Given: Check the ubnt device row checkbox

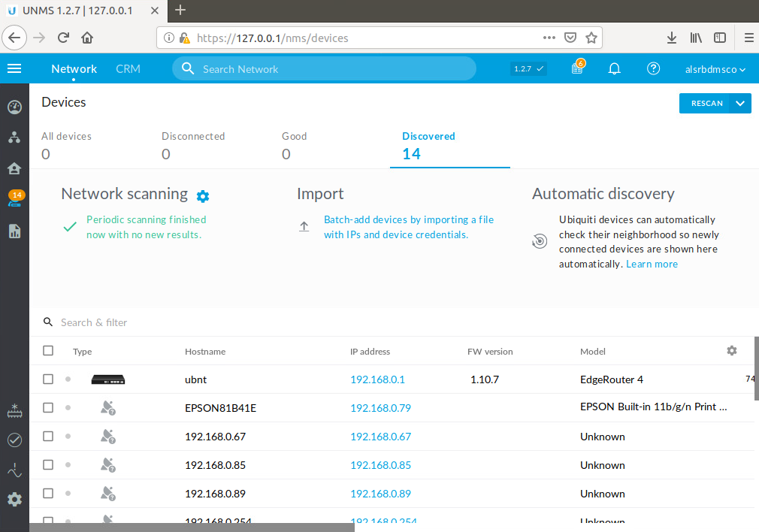Looking at the screenshot, I should point(48,379).
